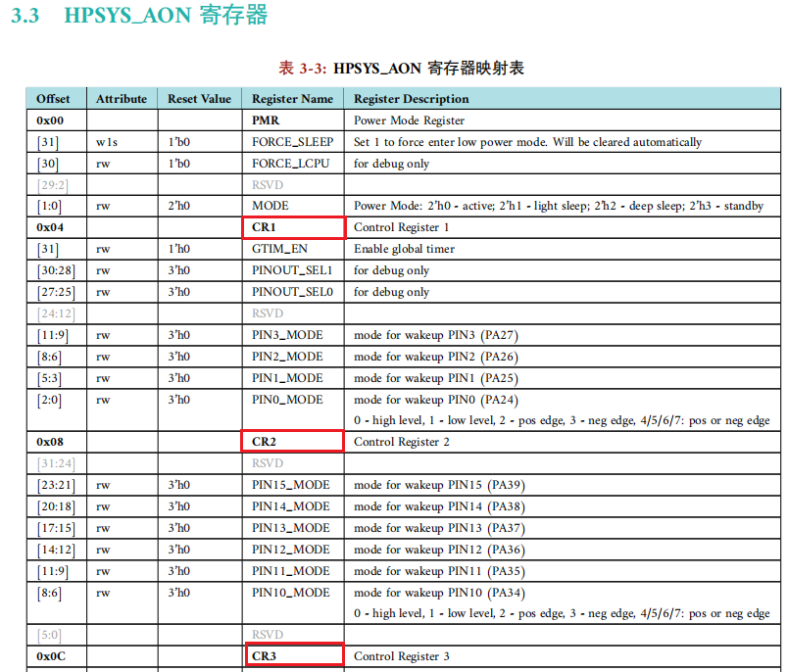788x672 pixels.
Task: Click the "Power Mode Register" description text
Action: coord(409,120)
